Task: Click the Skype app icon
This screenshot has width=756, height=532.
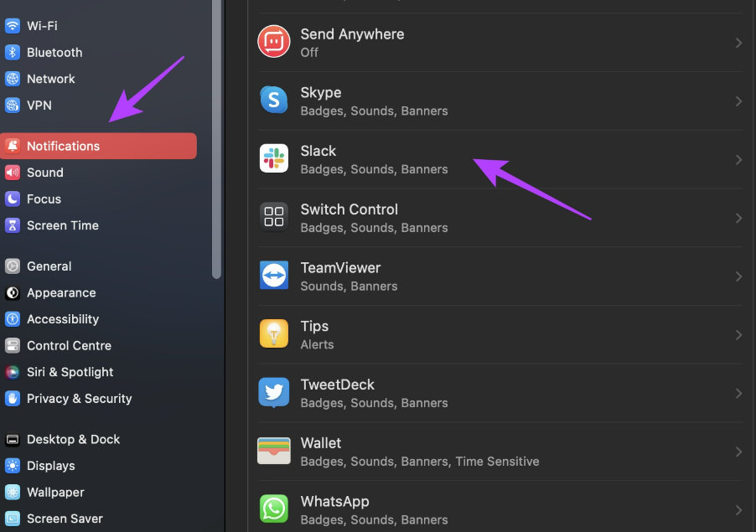Action: 274,100
